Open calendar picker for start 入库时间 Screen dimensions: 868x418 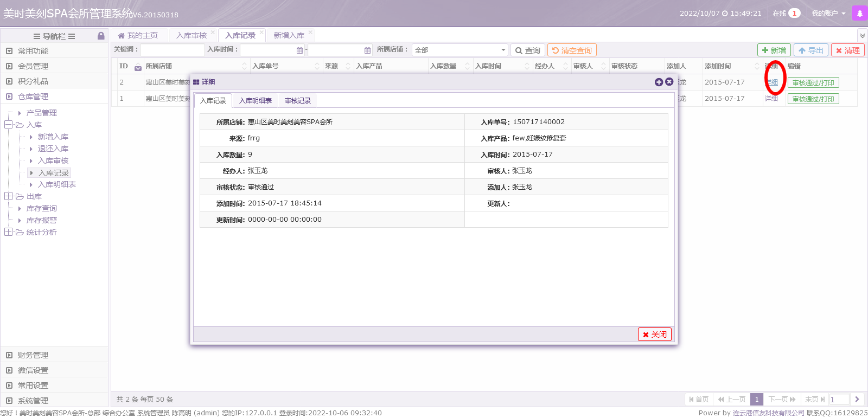pos(300,50)
